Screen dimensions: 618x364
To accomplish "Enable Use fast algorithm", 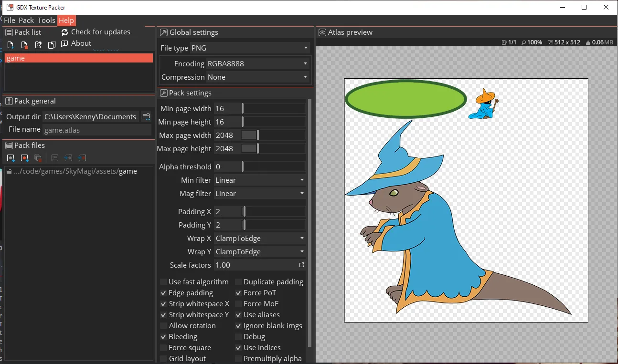I will 163,282.
